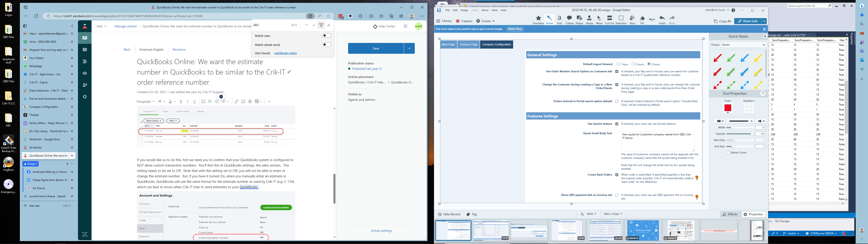Check the Bezier Curve checkbox
This screenshot has height=244, width=868.
click(x=728, y=153)
